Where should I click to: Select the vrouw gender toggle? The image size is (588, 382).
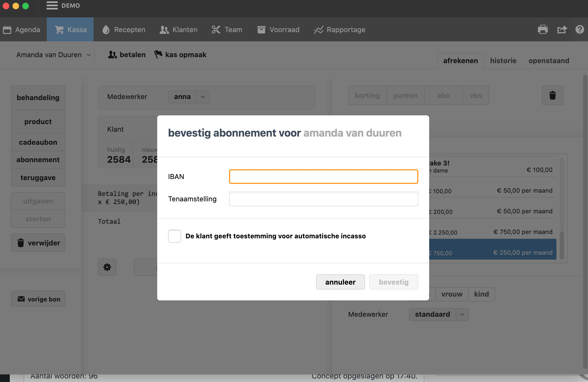452,294
